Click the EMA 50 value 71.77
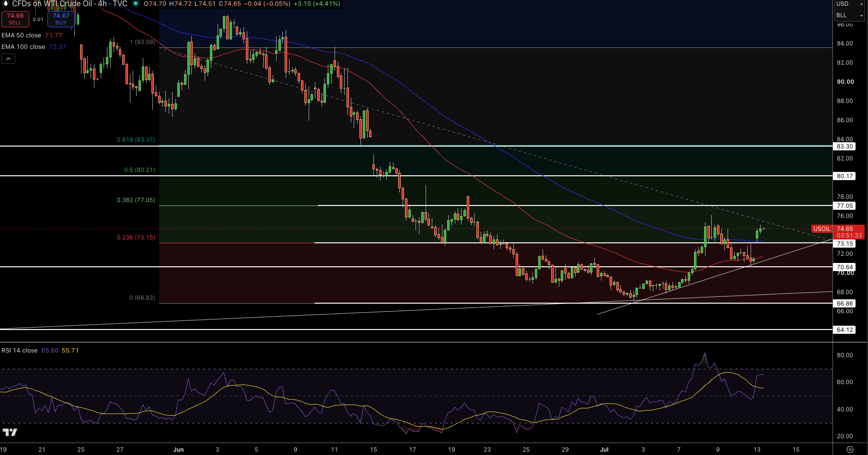 54,35
